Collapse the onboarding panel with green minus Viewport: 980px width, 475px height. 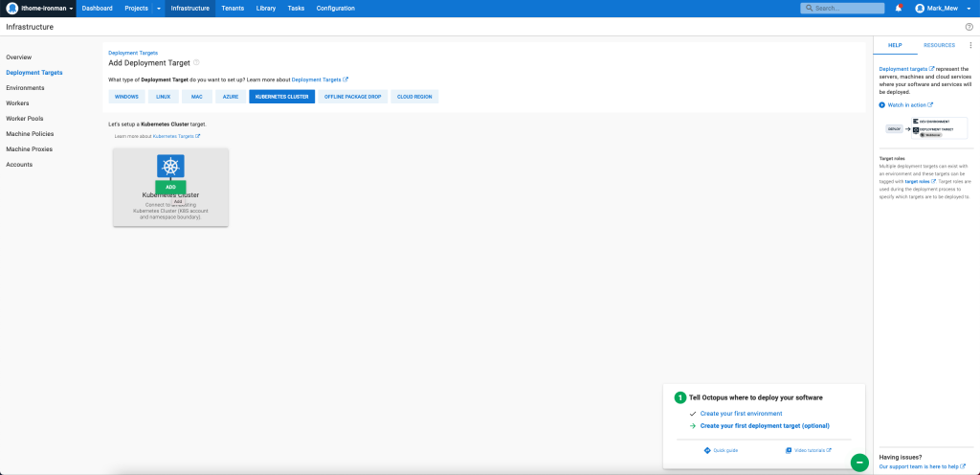[x=859, y=463]
